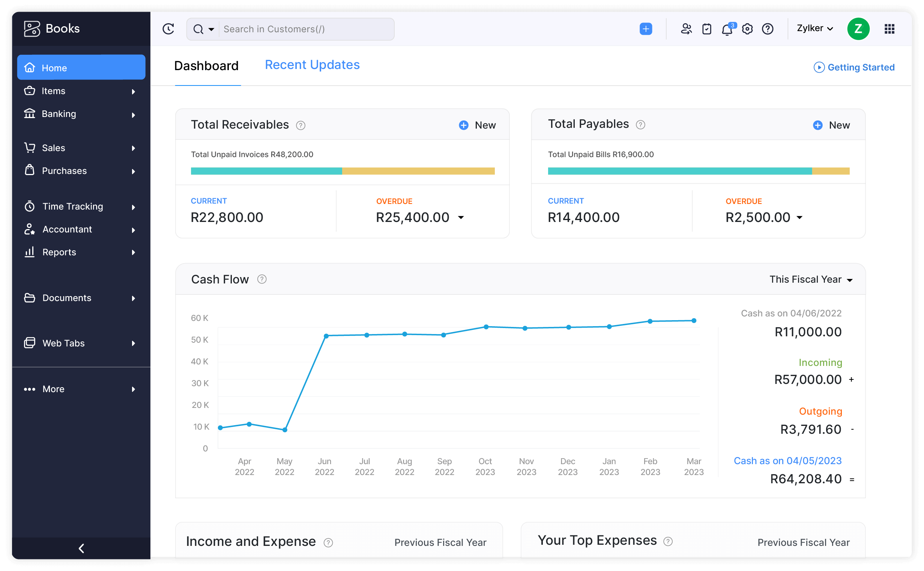Open the Reports bar-chart icon
The image size is (924, 571).
coord(30,252)
